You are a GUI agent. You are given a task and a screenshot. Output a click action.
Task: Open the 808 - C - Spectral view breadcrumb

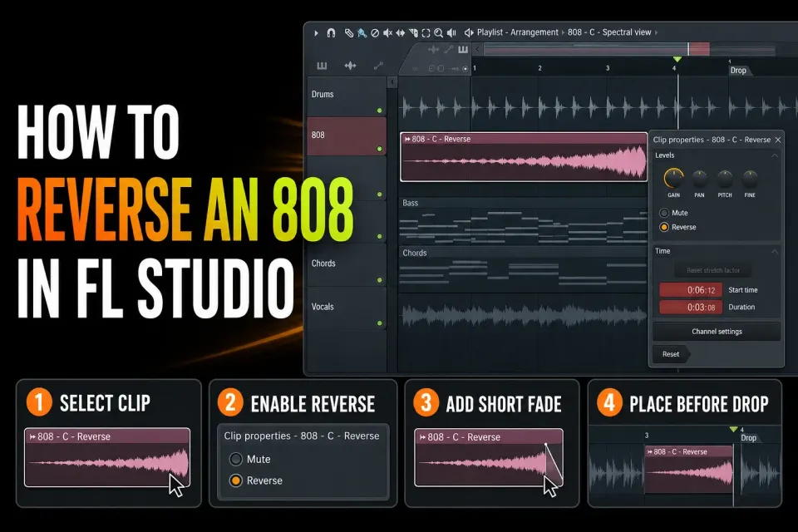[x=609, y=32]
